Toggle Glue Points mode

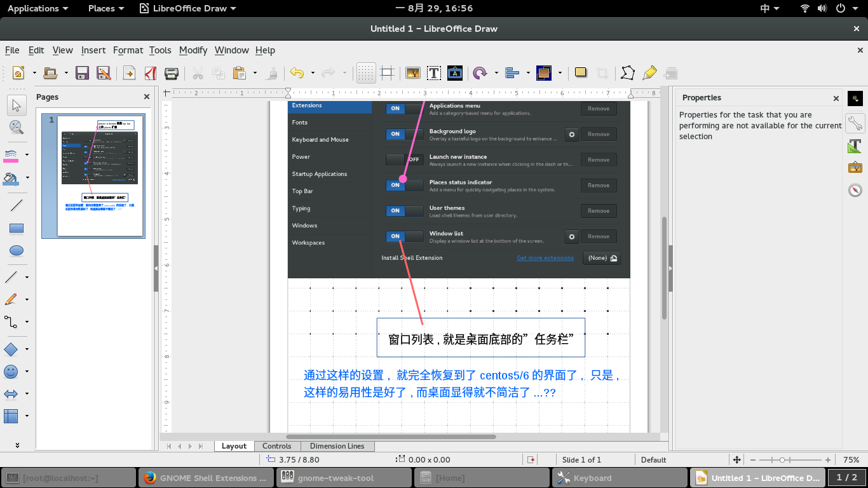[x=649, y=73]
